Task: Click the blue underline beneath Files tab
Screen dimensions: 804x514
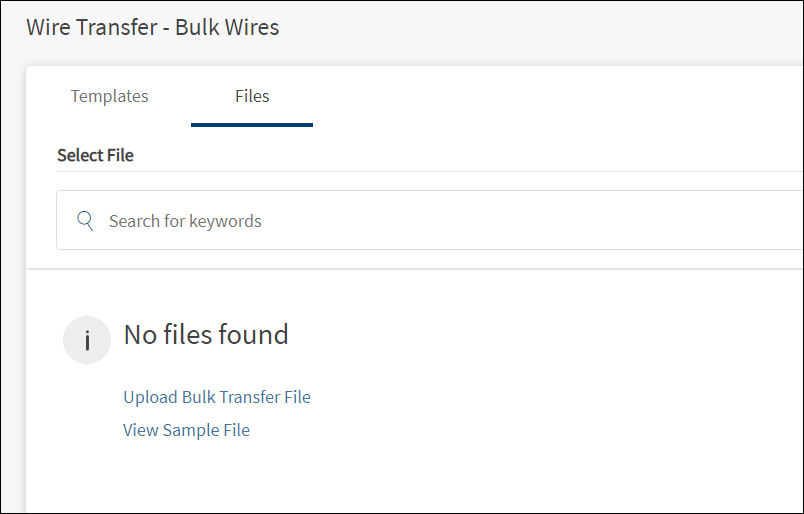Action: click(252, 125)
